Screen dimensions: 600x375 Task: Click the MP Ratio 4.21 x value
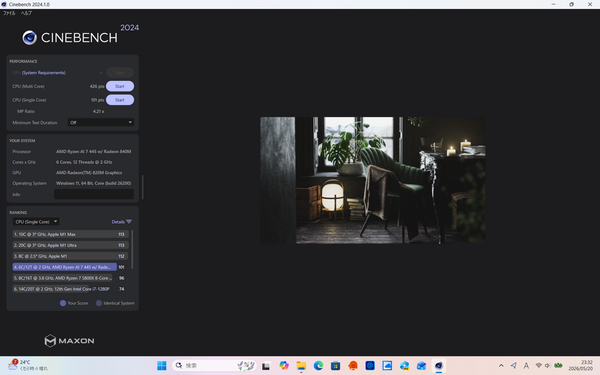98,111
